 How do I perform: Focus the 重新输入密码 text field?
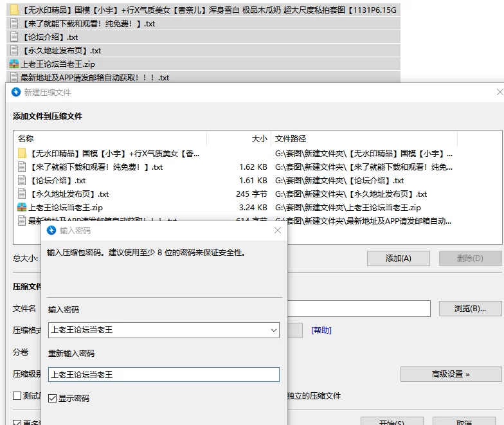pos(163,375)
